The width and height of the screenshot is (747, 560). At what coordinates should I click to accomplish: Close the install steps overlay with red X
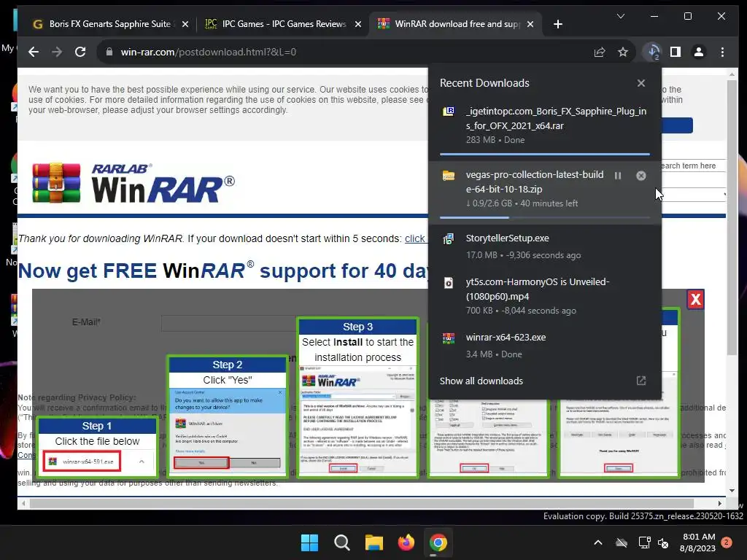coord(695,300)
